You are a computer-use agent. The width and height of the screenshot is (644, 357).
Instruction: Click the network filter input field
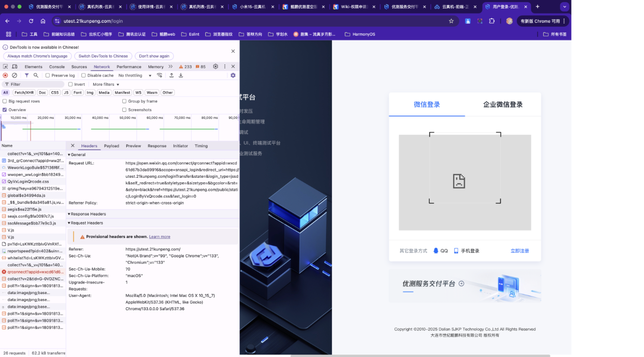point(33,84)
